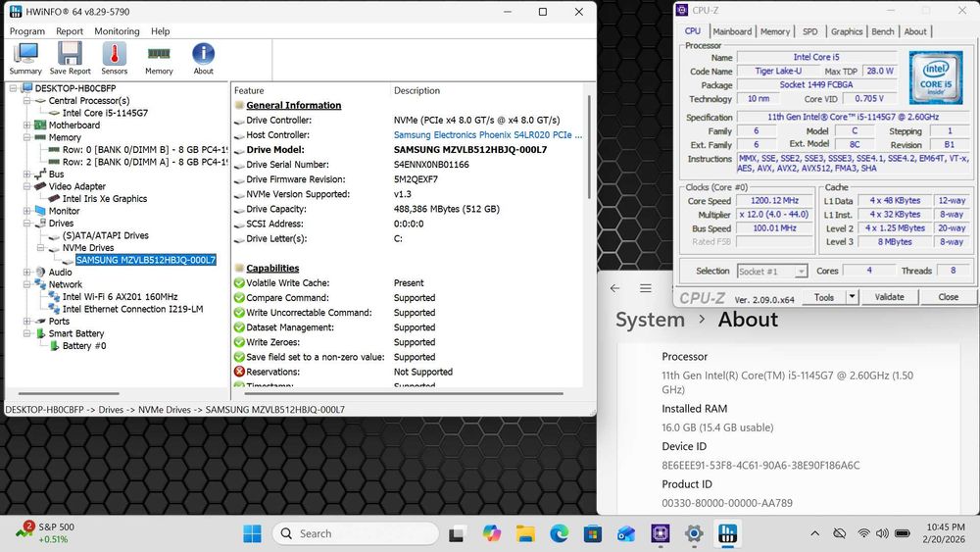The image size is (980, 552).
Task: Collapse the Video Adapter node
Action: click(x=26, y=186)
